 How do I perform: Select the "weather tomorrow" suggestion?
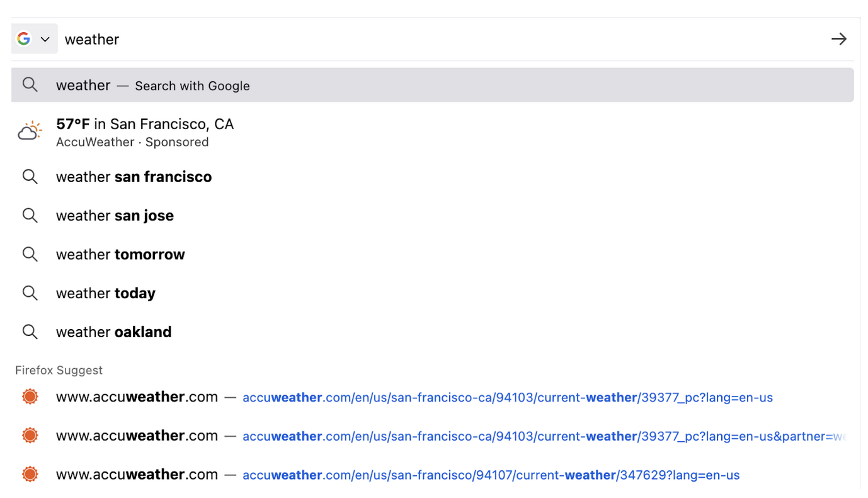point(120,254)
